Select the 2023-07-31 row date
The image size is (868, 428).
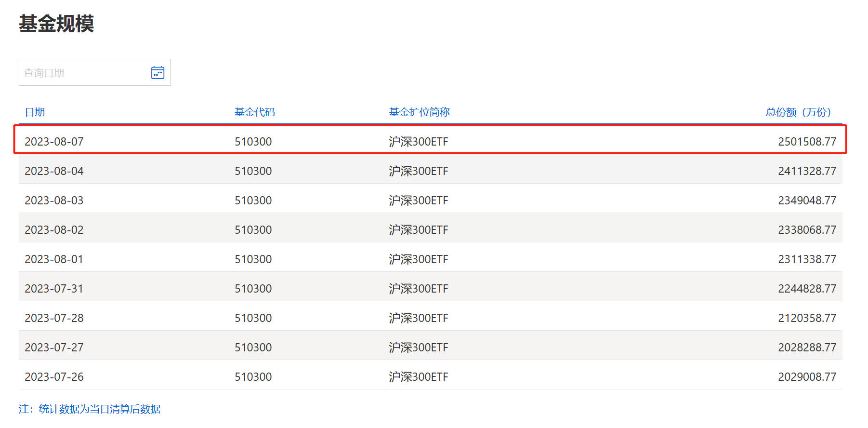(x=54, y=289)
